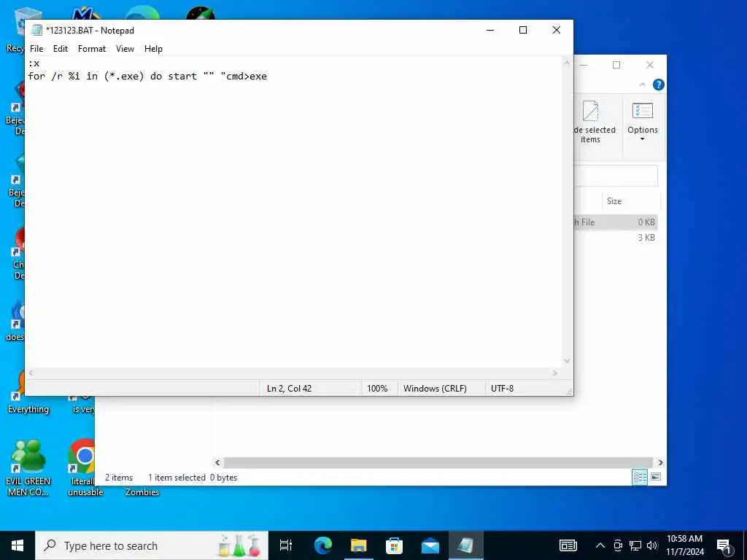Click the 100% zoom status entry

[377, 388]
